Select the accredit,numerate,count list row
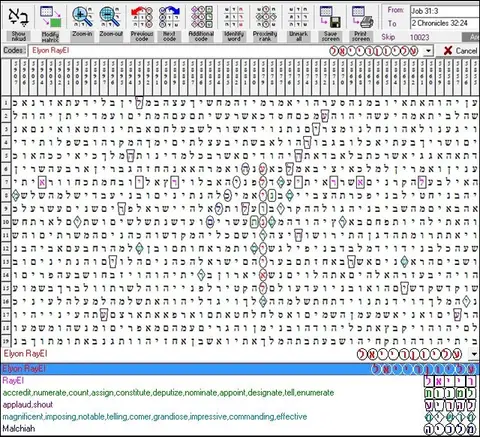The width and height of the screenshot is (480, 437). click(239, 393)
